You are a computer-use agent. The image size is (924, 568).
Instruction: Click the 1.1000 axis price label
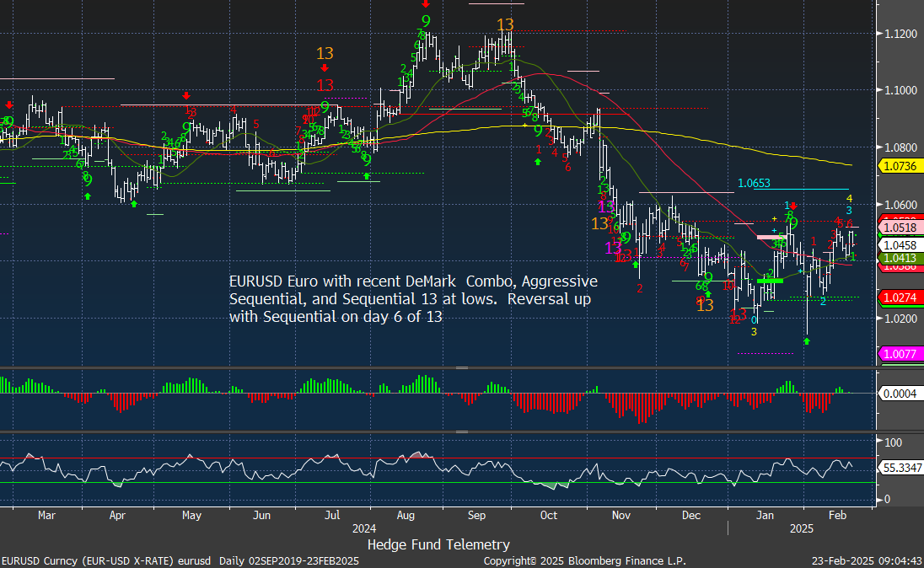coord(900,90)
